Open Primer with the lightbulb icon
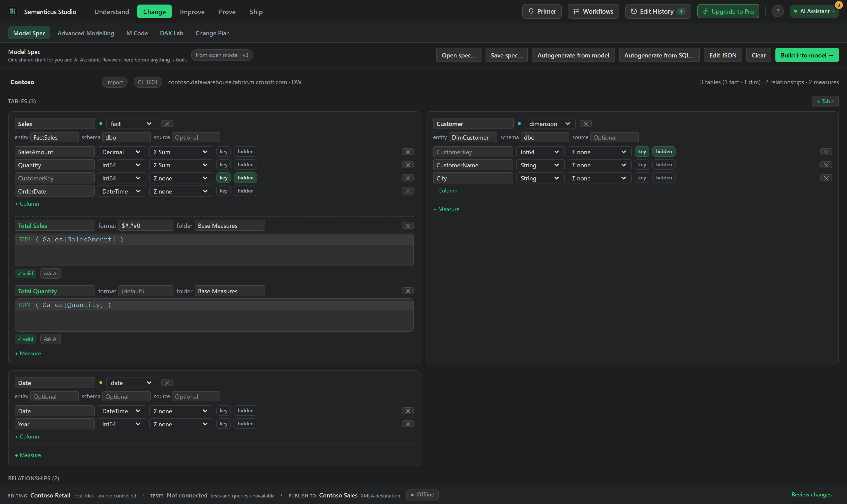Screen dimensions: 847x504 click(541, 11)
